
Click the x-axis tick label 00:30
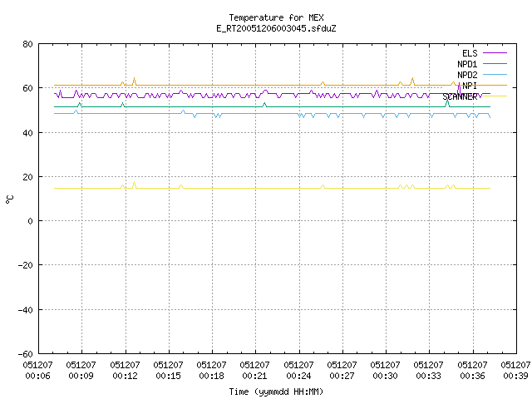pos(386,376)
